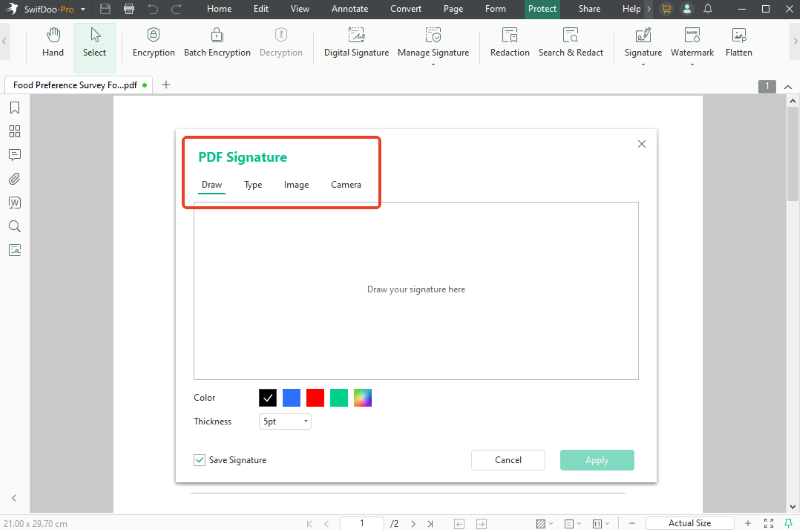Screen dimensions: 800x530
Task: Open the Watermark menu
Action: click(692, 44)
